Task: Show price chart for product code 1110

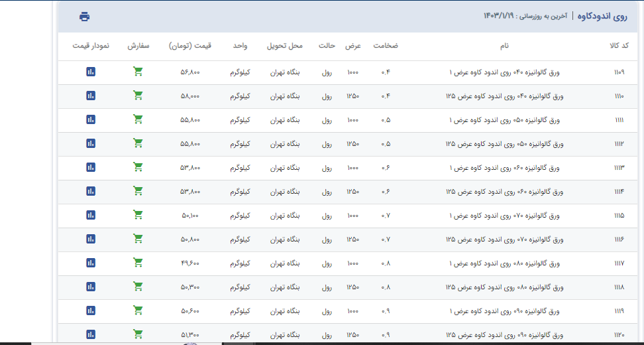Action: (x=91, y=96)
